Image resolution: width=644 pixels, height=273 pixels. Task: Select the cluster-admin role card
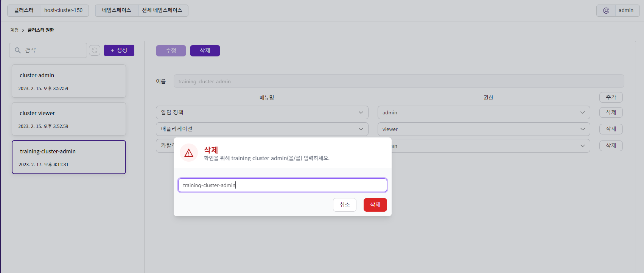click(x=69, y=81)
